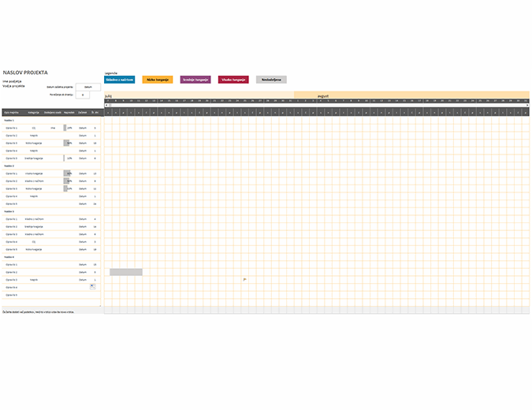Select the 'Vodja projekta' cell
Image resolution: width=532 pixels, height=410 pixels.
13,85
